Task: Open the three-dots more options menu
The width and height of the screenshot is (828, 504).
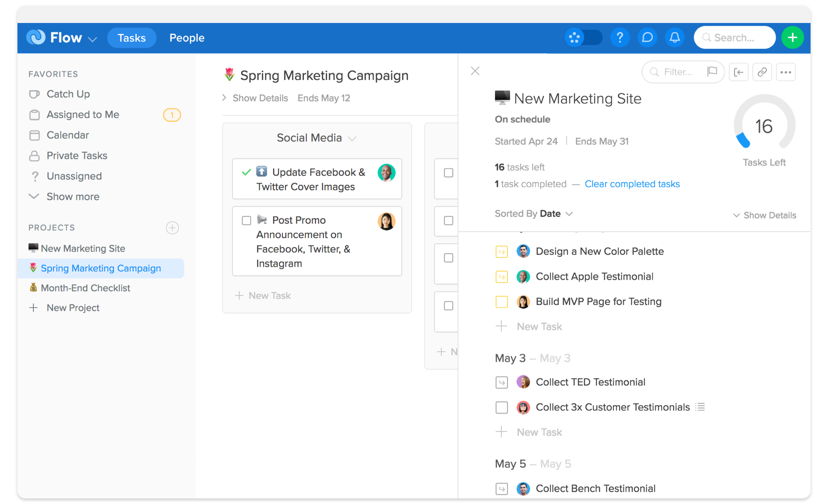Action: pyautogui.click(x=786, y=72)
